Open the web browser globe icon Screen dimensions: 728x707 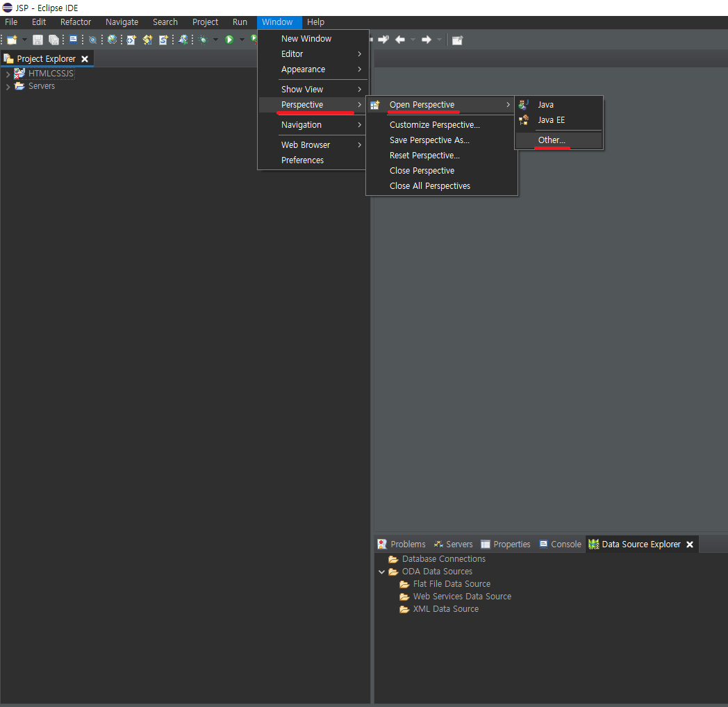(x=112, y=40)
